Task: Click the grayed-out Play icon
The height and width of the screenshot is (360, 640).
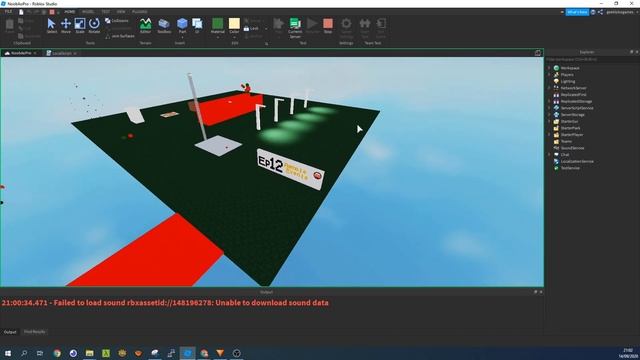Action: [x=279, y=23]
